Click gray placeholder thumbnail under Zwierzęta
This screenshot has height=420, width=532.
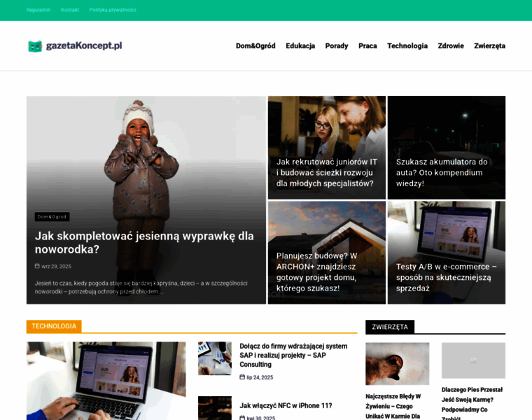coord(473,360)
